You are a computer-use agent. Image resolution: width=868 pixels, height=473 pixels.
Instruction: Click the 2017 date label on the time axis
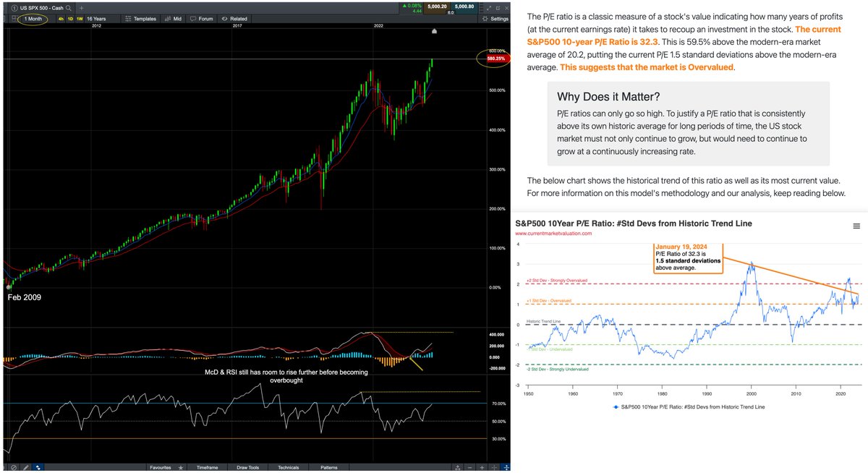point(237,26)
